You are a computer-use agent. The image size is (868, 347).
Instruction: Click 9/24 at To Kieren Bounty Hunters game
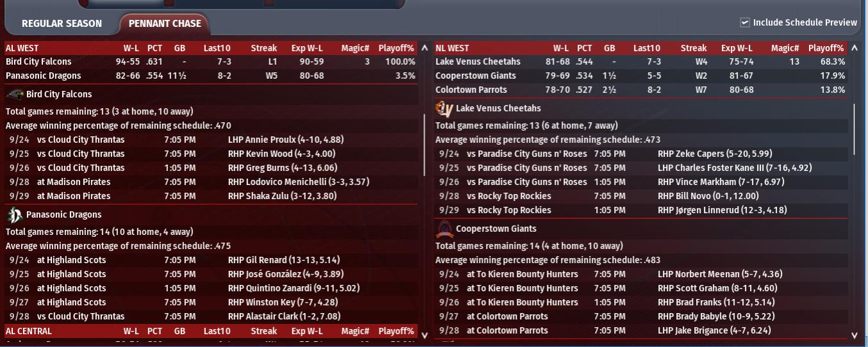click(x=641, y=275)
